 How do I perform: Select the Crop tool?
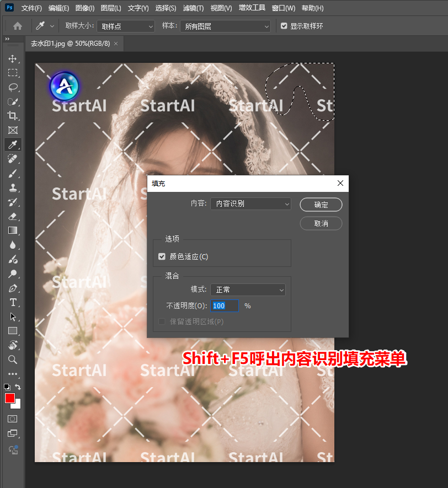click(x=13, y=116)
